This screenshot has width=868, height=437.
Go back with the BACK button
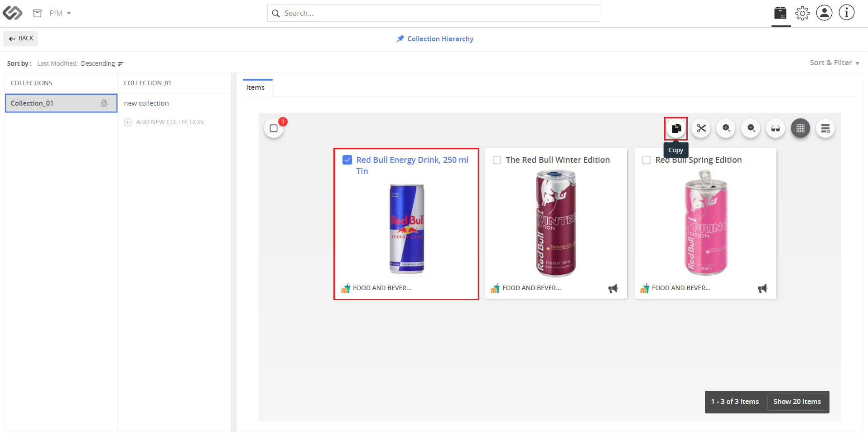(x=21, y=39)
